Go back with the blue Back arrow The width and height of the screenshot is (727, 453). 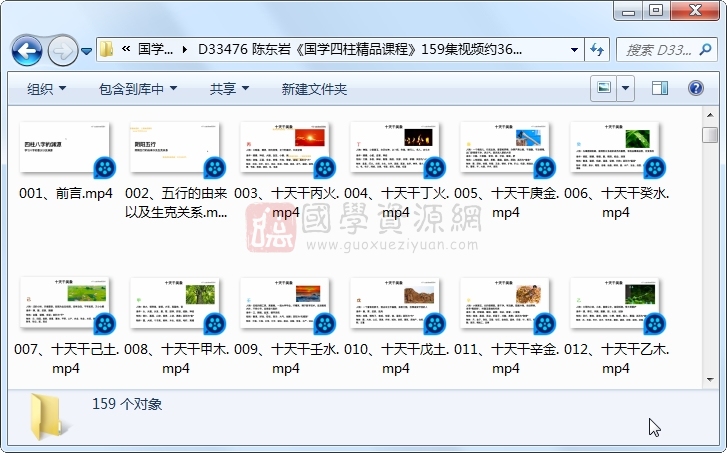27,50
